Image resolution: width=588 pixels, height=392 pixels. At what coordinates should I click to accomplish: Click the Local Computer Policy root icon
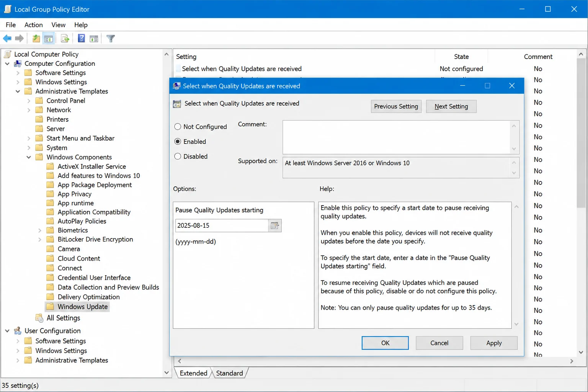(x=8, y=54)
